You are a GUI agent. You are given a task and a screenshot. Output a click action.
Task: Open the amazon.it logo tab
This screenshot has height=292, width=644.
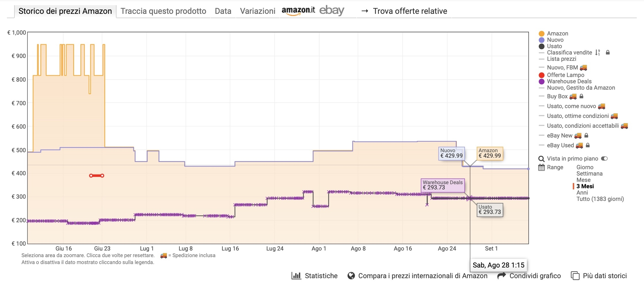[x=298, y=11]
